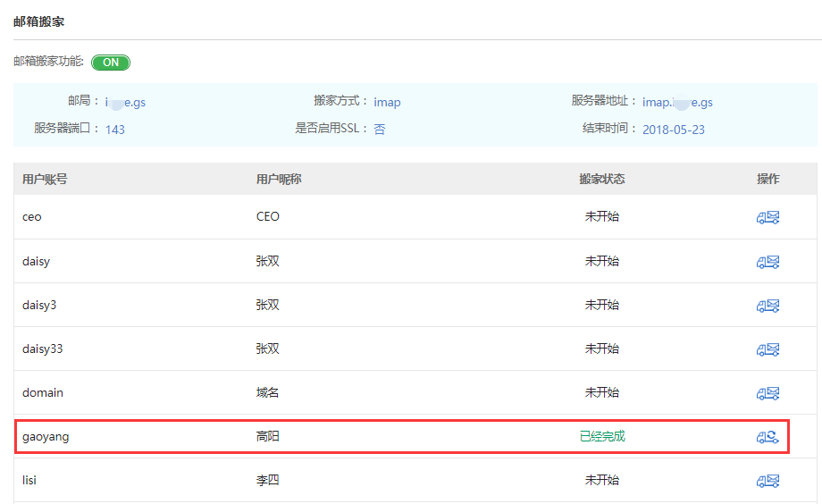Screen dimensions: 822x504
Task: Toggle the 邮箱搬家功能 ON switch
Action: [x=111, y=63]
